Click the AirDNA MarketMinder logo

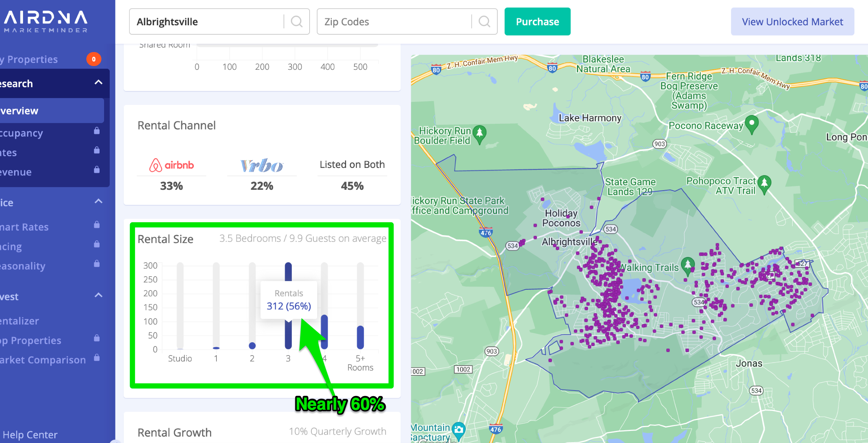tap(45, 21)
